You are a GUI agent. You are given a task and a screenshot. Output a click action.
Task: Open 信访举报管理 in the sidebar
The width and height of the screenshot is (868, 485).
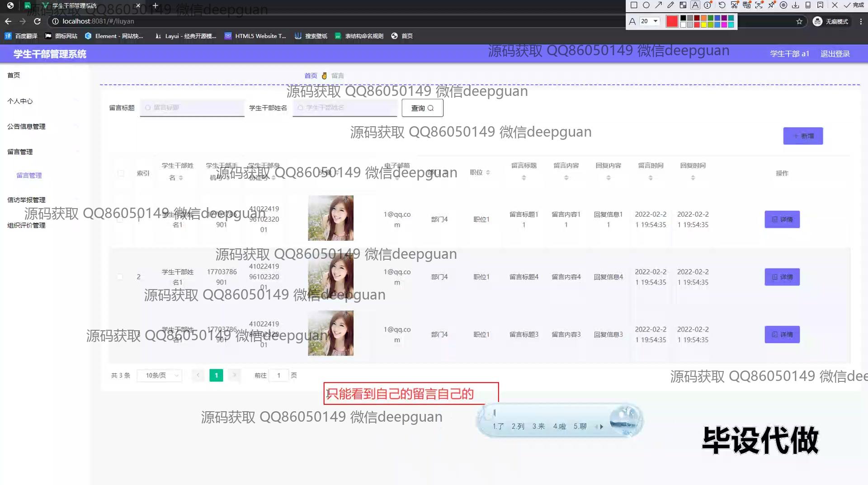pyautogui.click(x=26, y=200)
